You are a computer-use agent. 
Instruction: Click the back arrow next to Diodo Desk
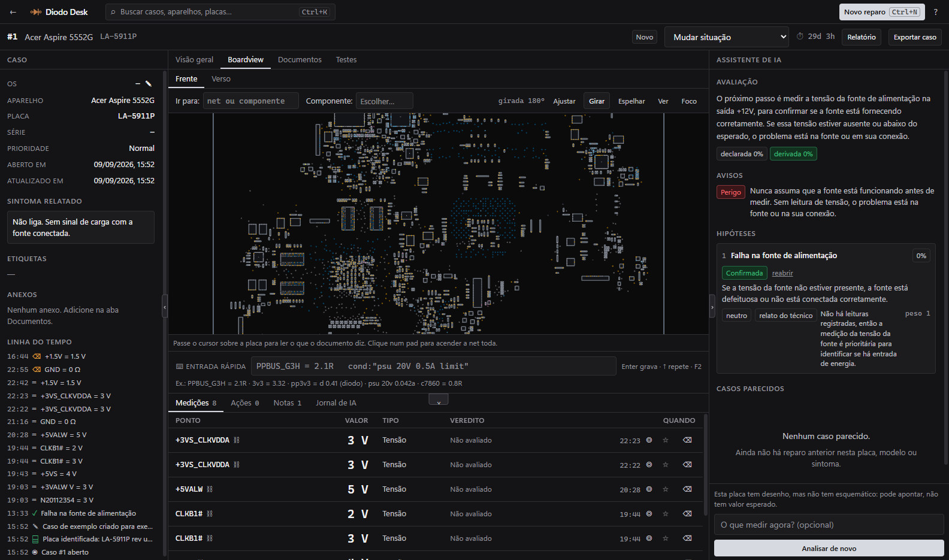[13, 12]
